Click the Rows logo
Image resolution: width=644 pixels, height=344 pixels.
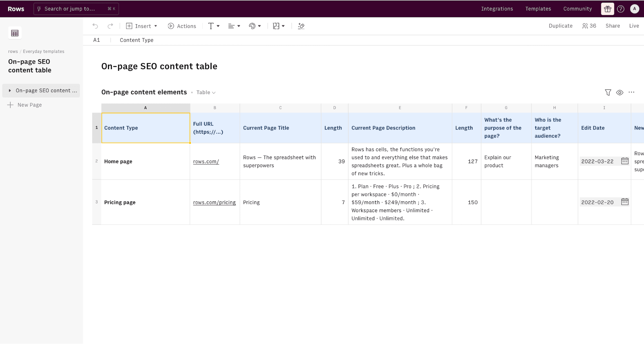click(x=16, y=9)
